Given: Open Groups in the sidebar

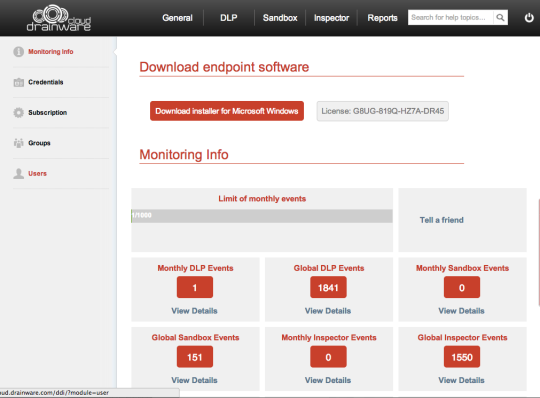Looking at the screenshot, I should tap(39, 143).
